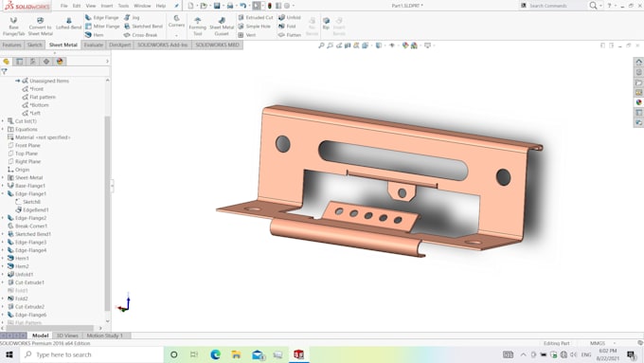This screenshot has height=363, width=644.
Task: Click the Sheet Metal Gusset tool
Action: coord(222,27)
